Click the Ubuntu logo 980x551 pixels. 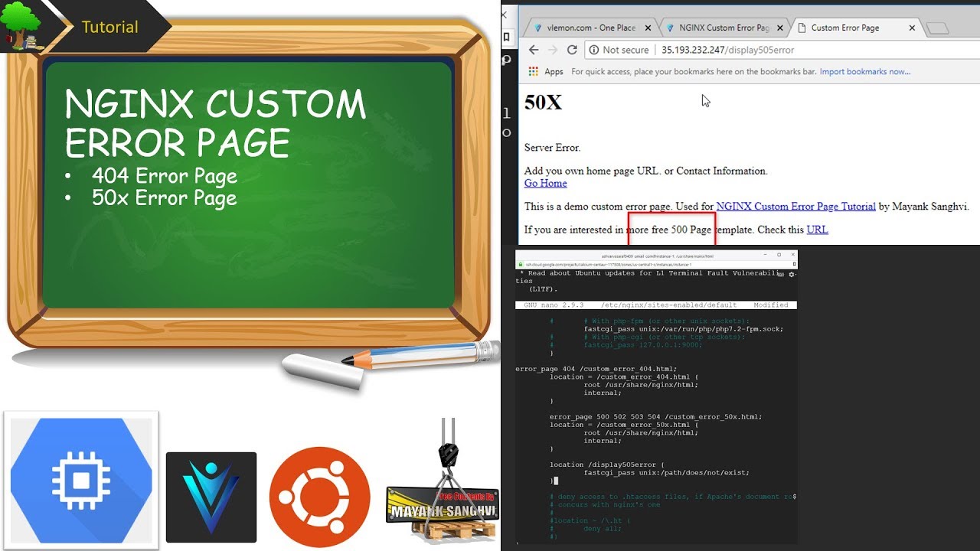pyautogui.click(x=320, y=497)
